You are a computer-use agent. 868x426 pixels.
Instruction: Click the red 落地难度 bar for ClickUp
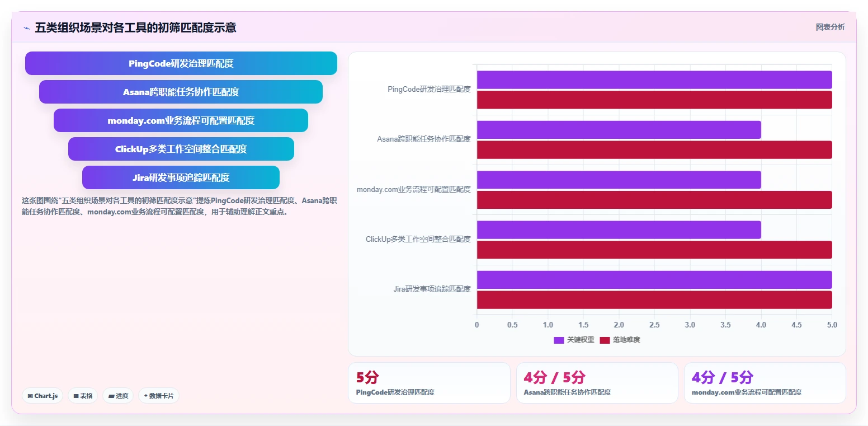click(x=654, y=250)
